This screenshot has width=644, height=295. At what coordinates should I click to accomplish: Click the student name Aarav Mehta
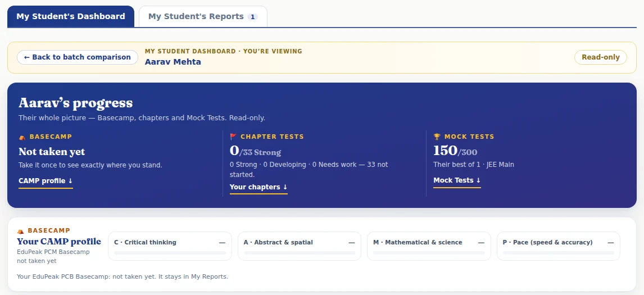click(173, 62)
